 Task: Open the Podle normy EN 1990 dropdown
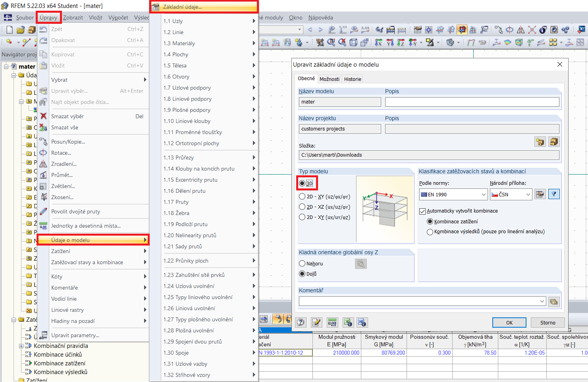(453, 194)
